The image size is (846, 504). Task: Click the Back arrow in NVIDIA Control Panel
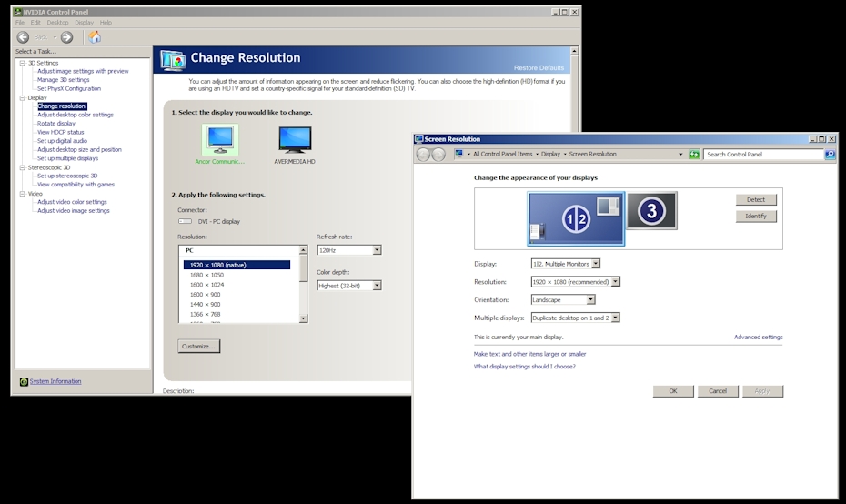(x=24, y=37)
